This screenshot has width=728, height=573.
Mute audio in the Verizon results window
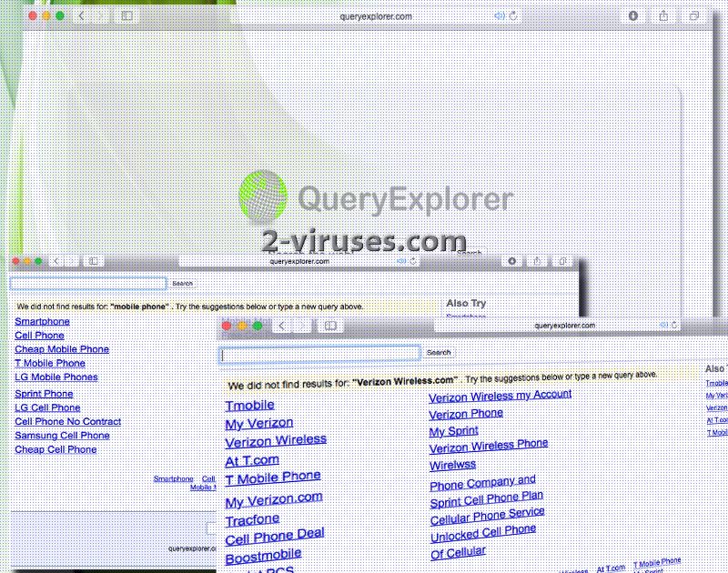point(664,326)
